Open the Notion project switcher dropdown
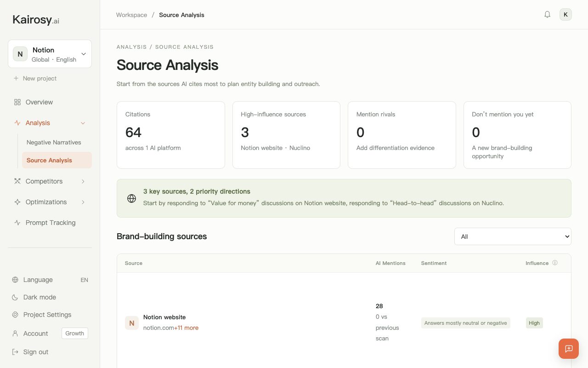Image resolution: width=588 pixels, height=368 pixels. pyautogui.click(x=50, y=54)
